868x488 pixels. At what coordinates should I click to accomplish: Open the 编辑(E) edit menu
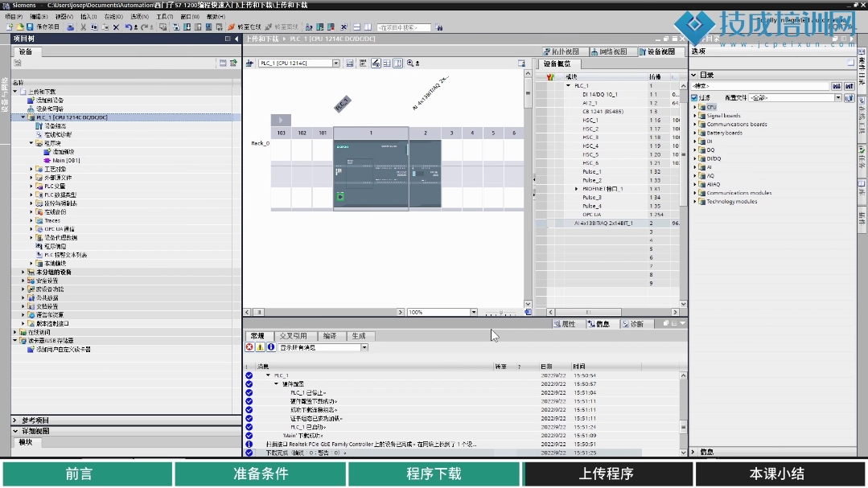point(38,17)
